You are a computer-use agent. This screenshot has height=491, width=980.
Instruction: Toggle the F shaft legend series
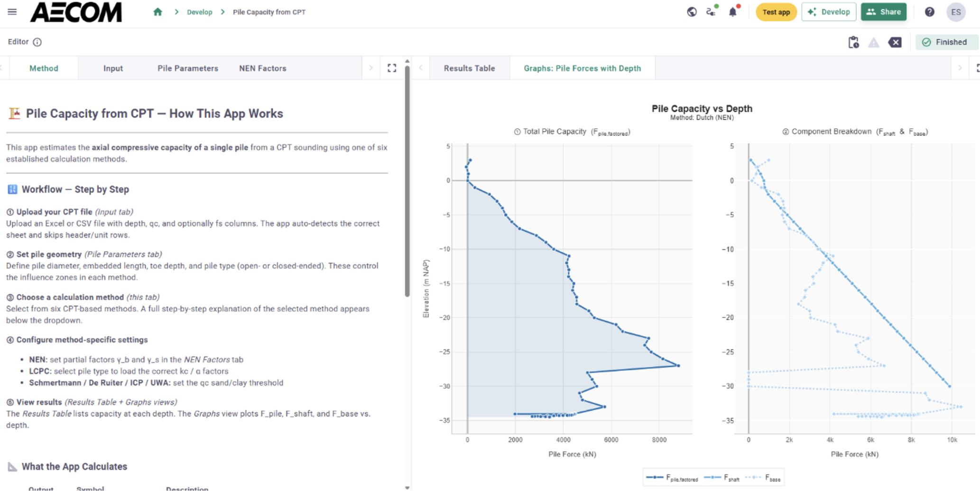(x=721, y=478)
